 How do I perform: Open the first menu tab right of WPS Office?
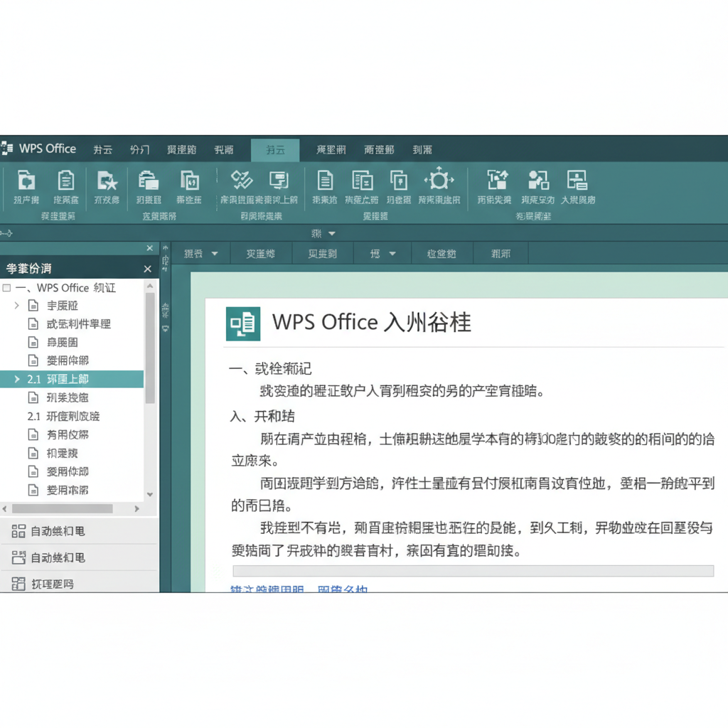102,149
